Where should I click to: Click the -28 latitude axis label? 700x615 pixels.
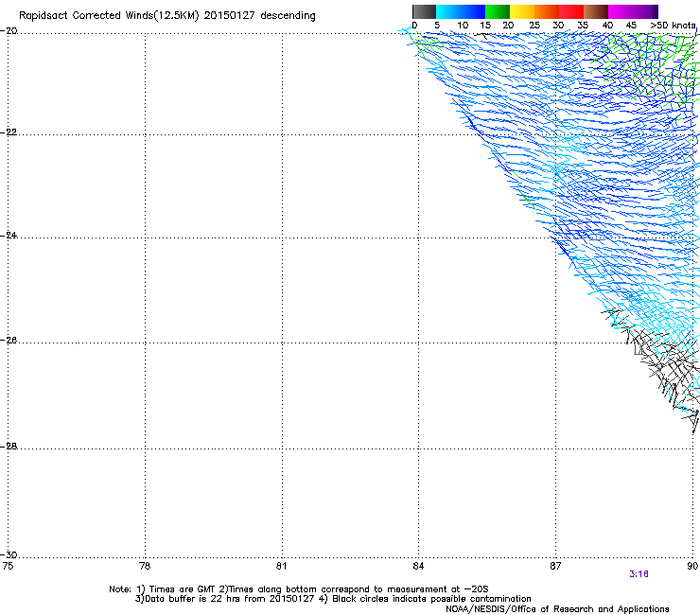coord(9,447)
